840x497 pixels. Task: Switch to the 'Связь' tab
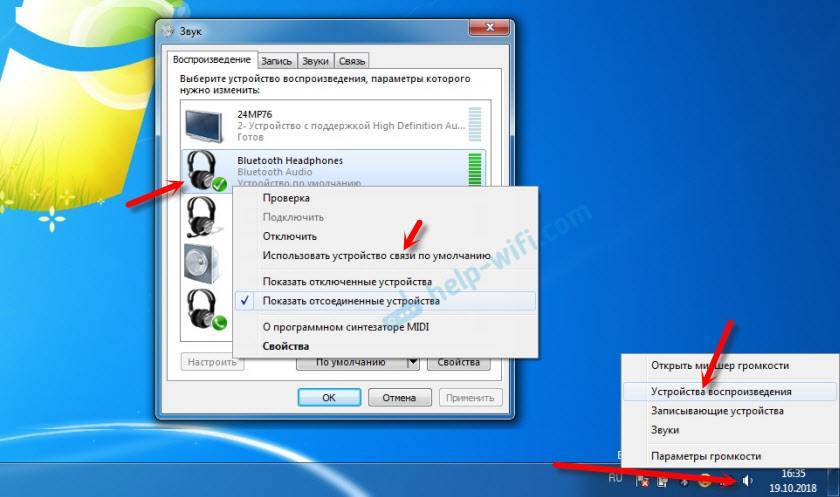pos(350,61)
